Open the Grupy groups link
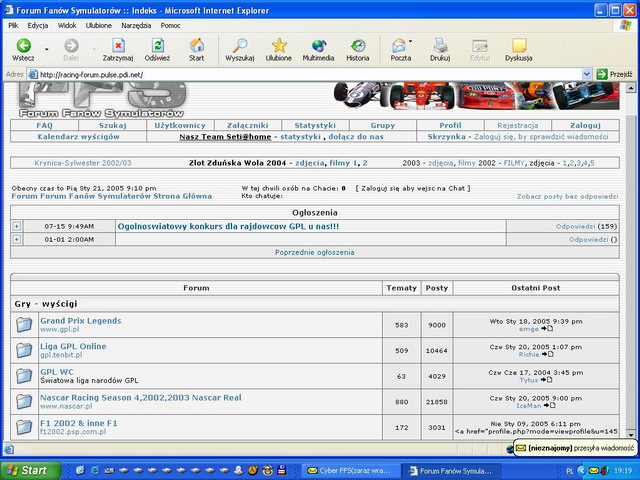Screen dimensions: 640x480 pyautogui.click(x=383, y=125)
